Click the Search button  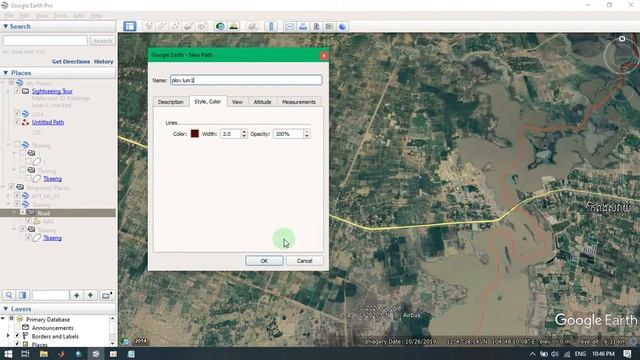(x=102, y=40)
